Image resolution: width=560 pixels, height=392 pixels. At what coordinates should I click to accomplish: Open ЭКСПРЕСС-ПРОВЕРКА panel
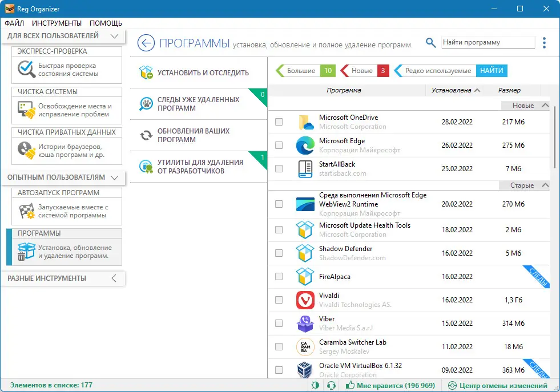coord(67,65)
